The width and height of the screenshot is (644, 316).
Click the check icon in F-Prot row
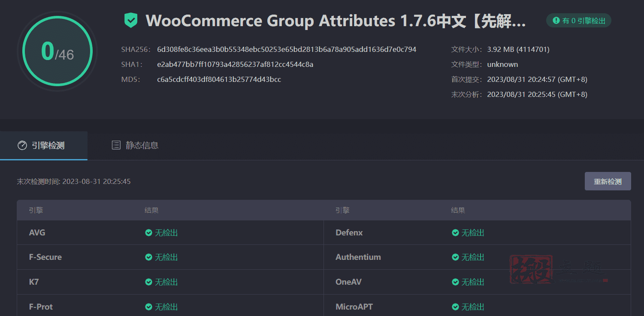[x=148, y=307]
